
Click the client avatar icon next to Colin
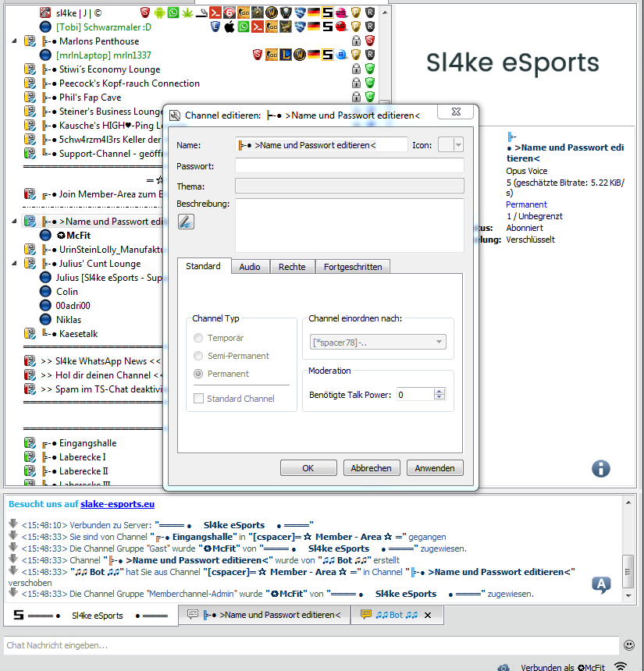click(45, 292)
